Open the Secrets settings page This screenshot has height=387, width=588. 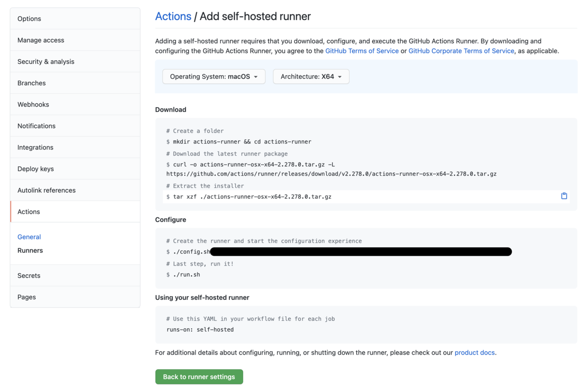pyautogui.click(x=75, y=275)
